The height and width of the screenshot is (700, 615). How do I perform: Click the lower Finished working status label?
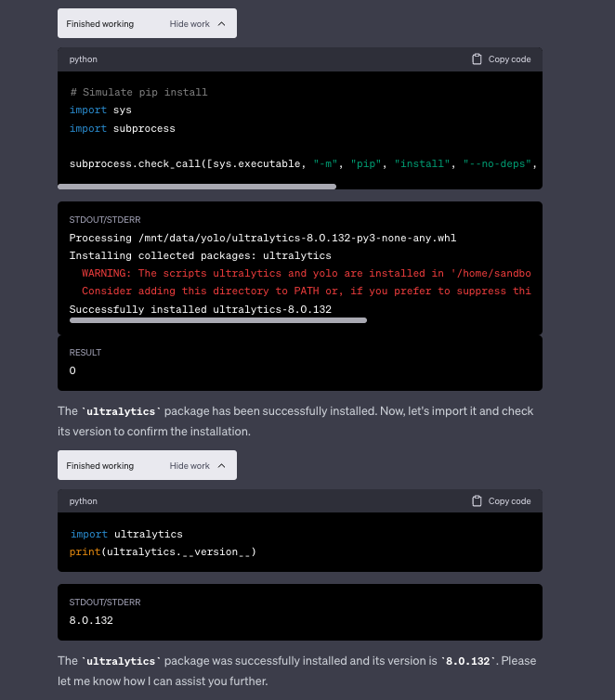[x=99, y=466]
